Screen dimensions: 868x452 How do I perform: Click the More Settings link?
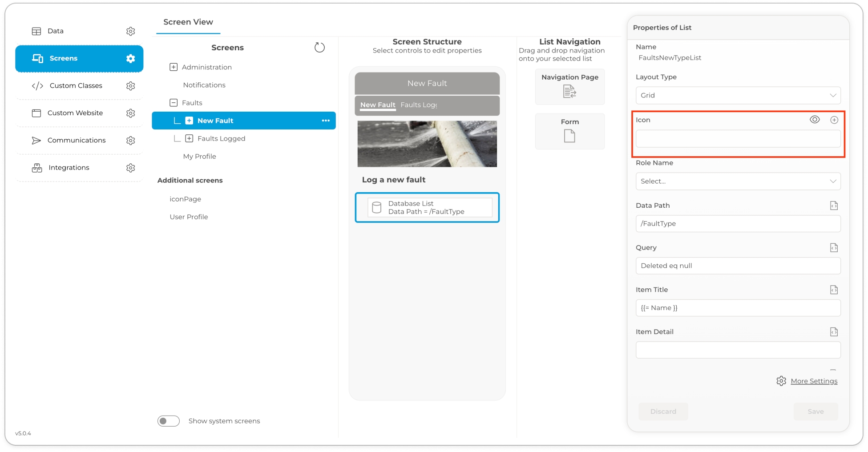coord(814,381)
